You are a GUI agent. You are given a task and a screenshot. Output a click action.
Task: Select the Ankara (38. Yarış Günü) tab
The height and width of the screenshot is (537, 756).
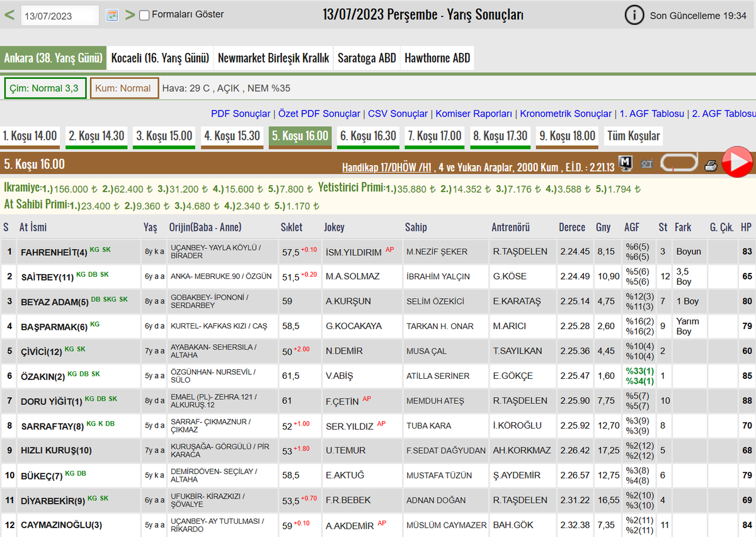click(x=53, y=58)
